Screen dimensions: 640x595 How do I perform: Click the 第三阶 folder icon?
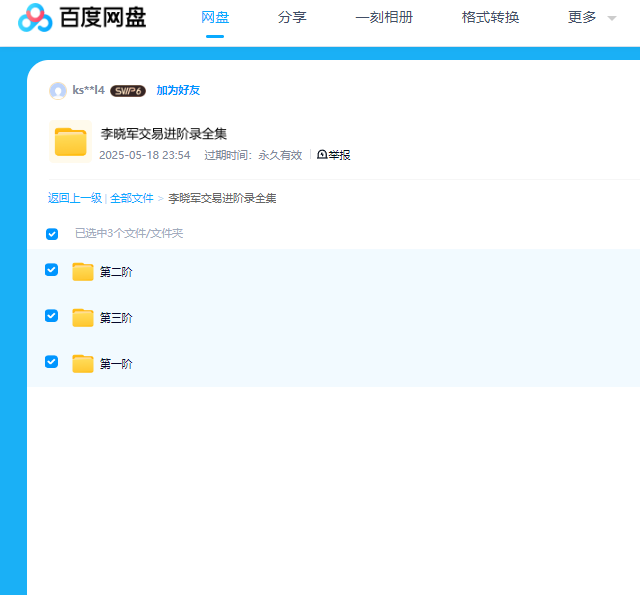pos(83,318)
